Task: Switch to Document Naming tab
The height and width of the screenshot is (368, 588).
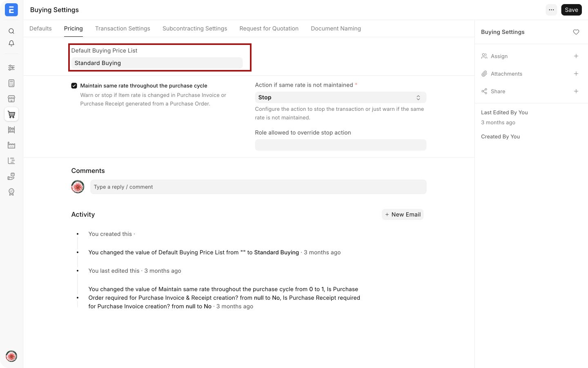Action: (x=336, y=29)
